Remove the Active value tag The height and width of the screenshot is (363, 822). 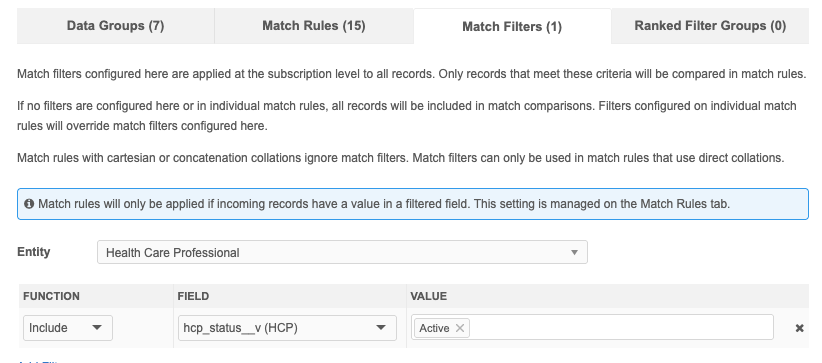(x=460, y=328)
